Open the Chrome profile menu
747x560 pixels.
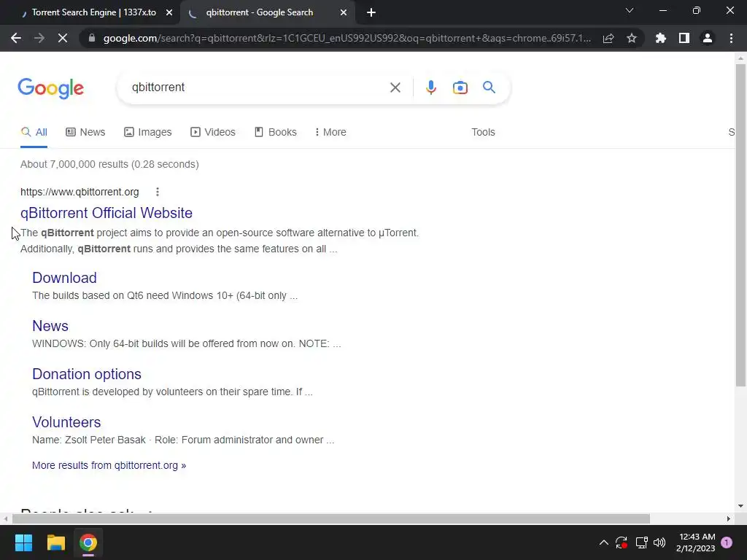click(x=708, y=38)
